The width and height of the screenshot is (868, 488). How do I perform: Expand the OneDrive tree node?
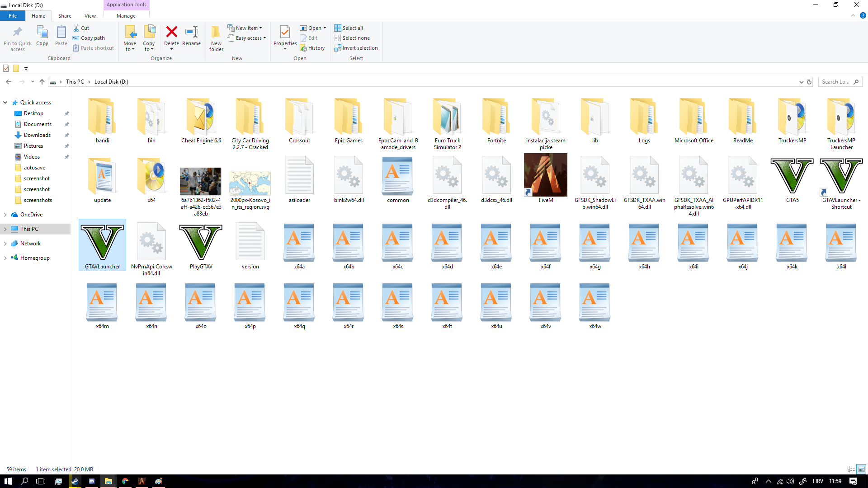[x=5, y=215]
